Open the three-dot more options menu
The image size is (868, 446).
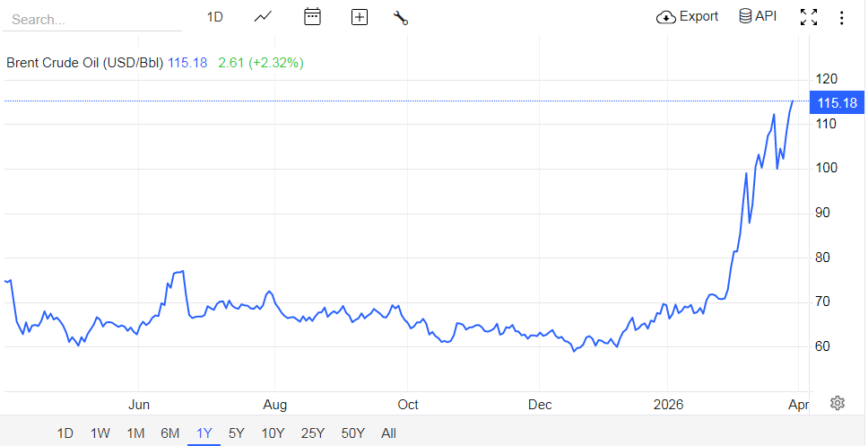tap(841, 17)
